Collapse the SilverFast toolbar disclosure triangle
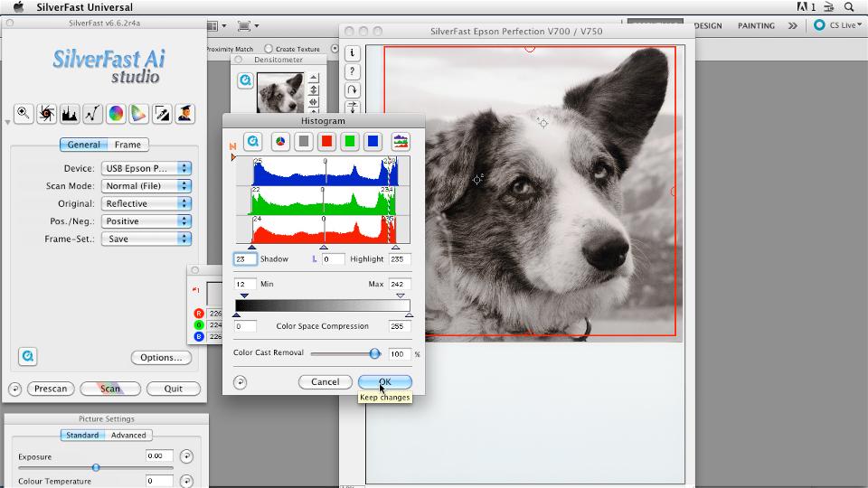Viewport: 868px width, 488px height. pyautogui.click(x=7, y=122)
